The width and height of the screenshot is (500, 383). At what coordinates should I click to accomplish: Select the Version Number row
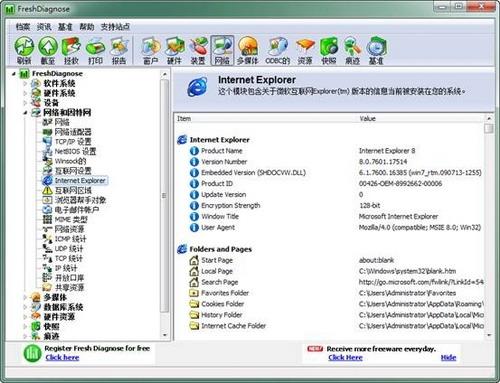coord(329,162)
